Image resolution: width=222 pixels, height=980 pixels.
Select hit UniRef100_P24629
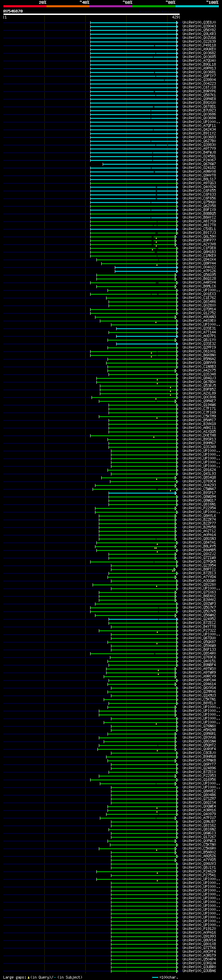(x=199, y=871)
